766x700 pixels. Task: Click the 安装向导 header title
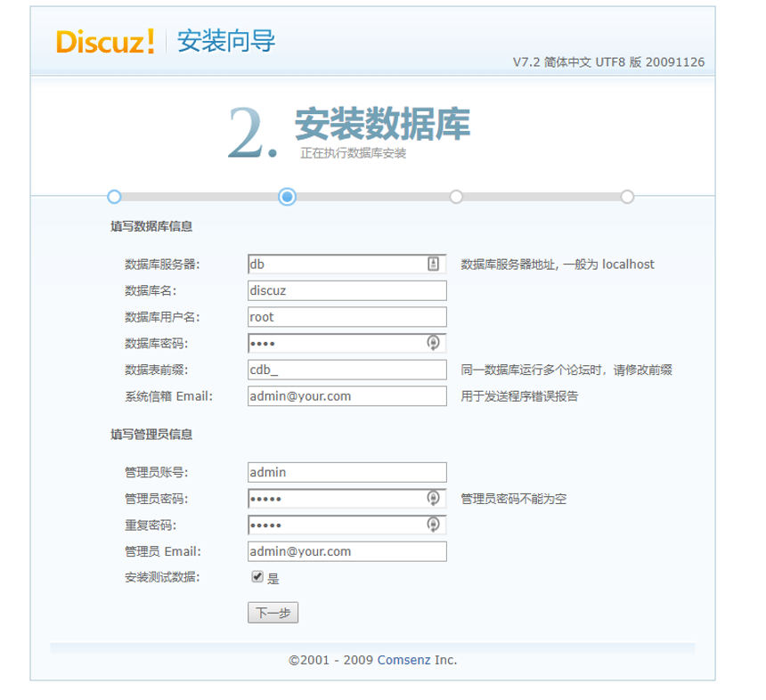point(226,41)
